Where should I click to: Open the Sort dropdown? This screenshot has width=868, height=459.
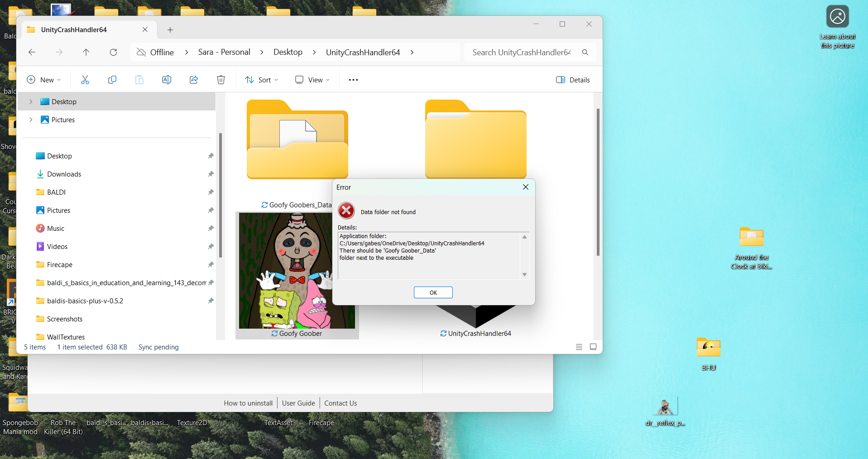pos(262,80)
